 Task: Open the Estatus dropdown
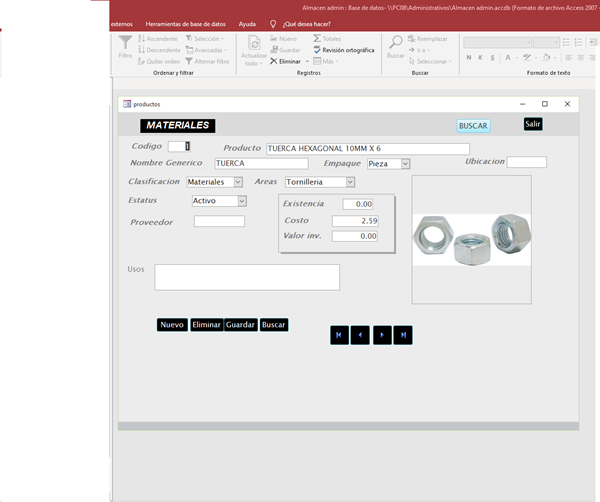pyautogui.click(x=242, y=201)
